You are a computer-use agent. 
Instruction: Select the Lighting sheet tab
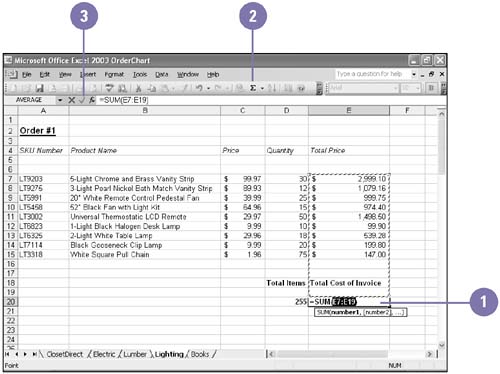click(169, 354)
